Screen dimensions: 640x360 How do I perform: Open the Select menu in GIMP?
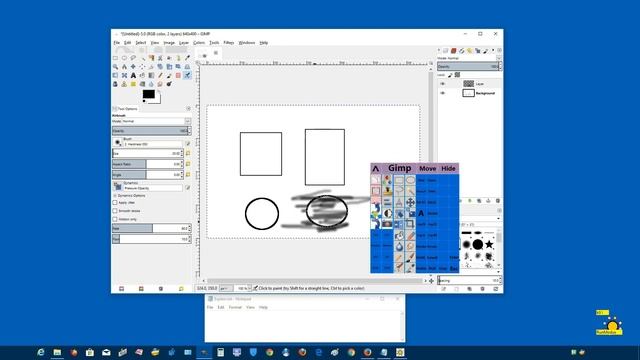click(x=141, y=42)
